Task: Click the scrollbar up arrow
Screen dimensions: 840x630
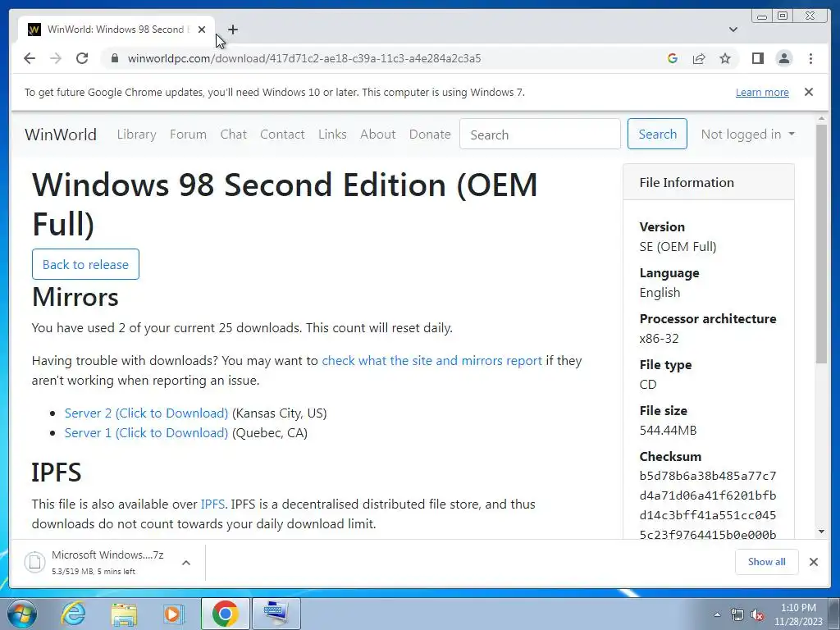Action: coord(821,118)
